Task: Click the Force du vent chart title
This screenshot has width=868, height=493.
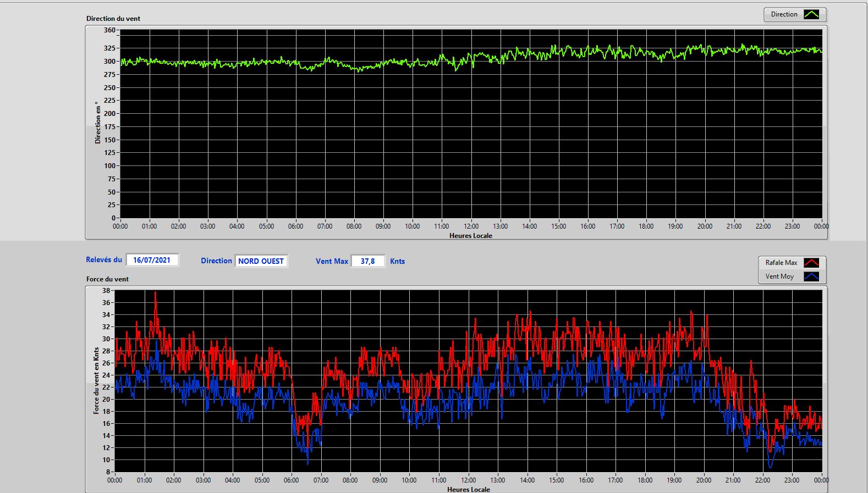Action: 107,279
